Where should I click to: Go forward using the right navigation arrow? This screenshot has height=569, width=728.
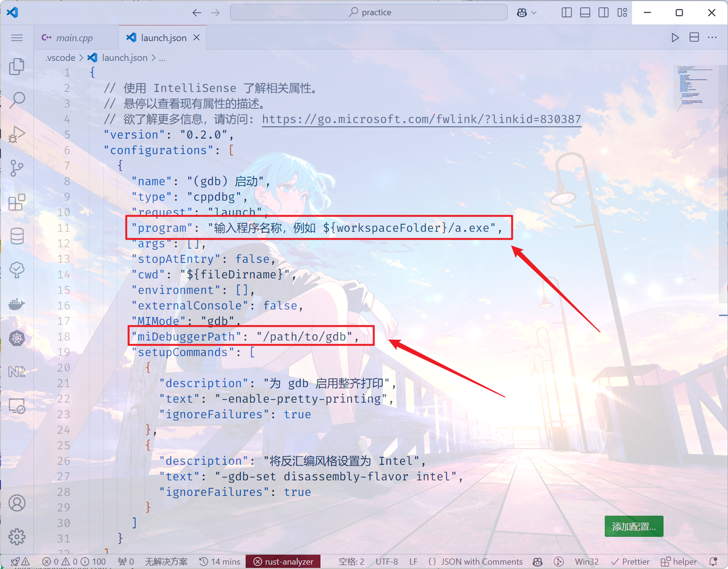[x=215, y=13]
